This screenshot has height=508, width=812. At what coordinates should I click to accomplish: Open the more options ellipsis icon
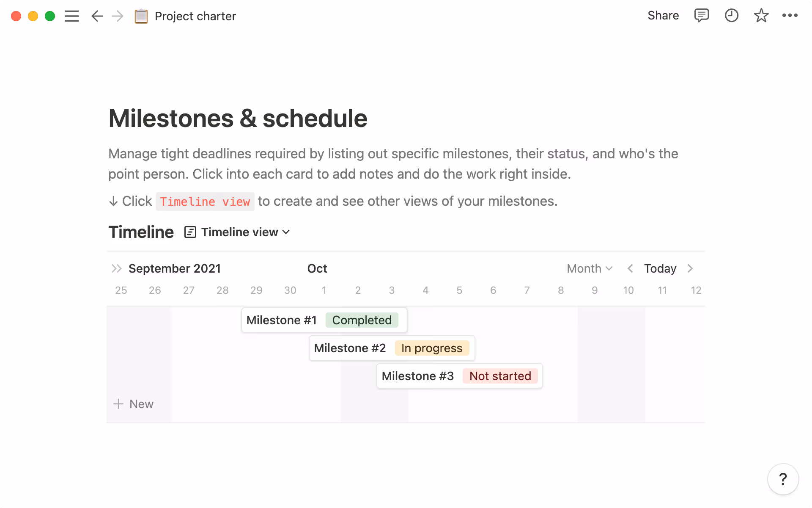pyautogui.click(x=791, y=16)
